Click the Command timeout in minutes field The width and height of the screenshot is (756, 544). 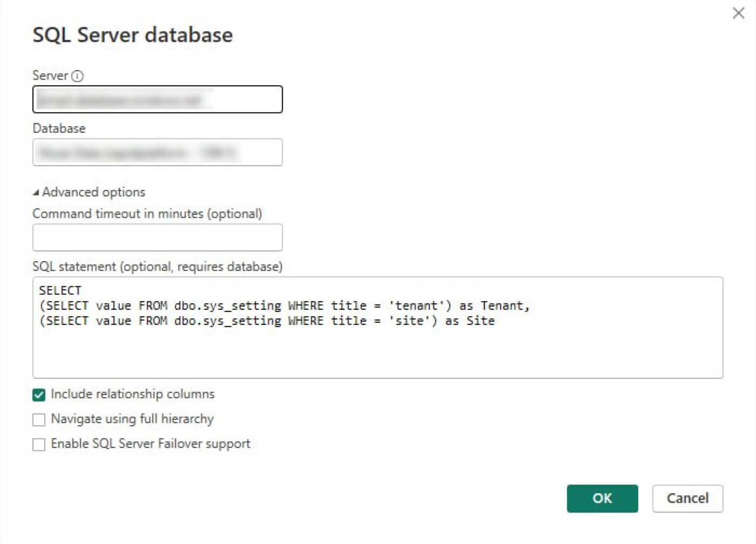(x=157, y=237)
